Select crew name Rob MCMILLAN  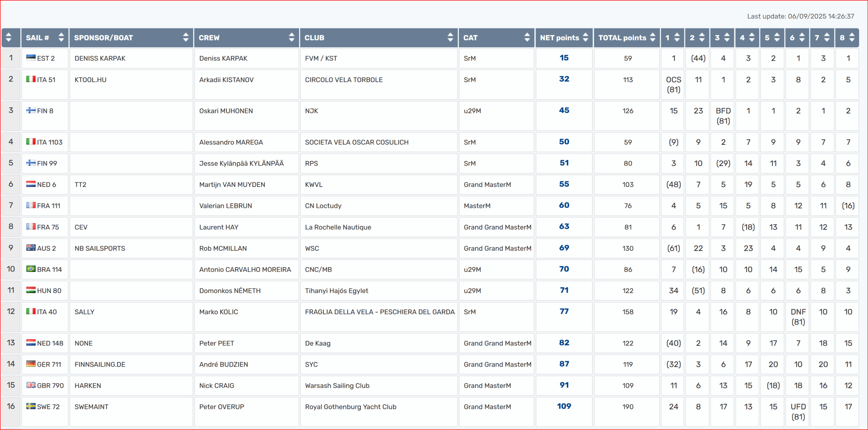coord(223,249)
